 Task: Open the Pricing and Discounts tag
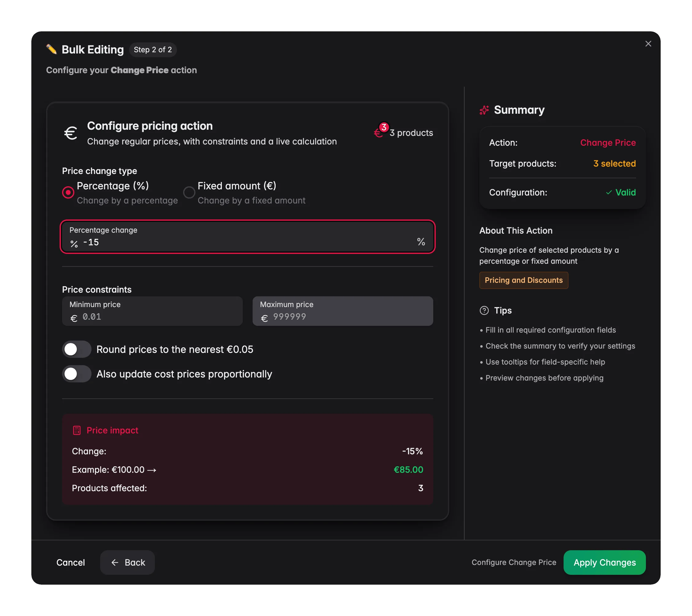click(x=523, y=280)
